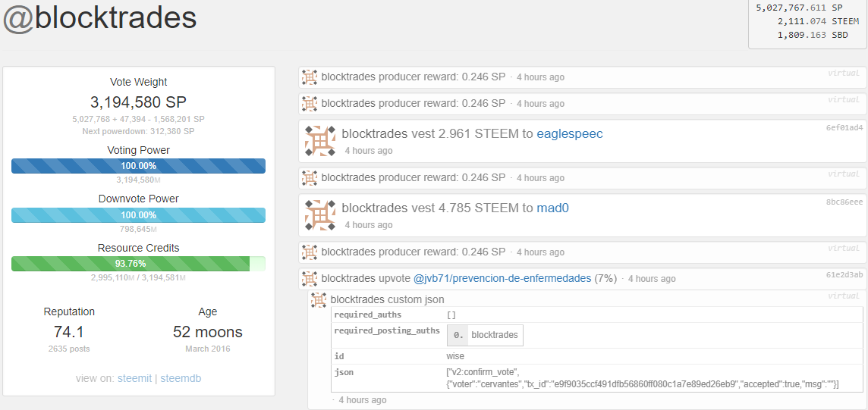Open transaction id 61e2d3ab

point(844,274)
